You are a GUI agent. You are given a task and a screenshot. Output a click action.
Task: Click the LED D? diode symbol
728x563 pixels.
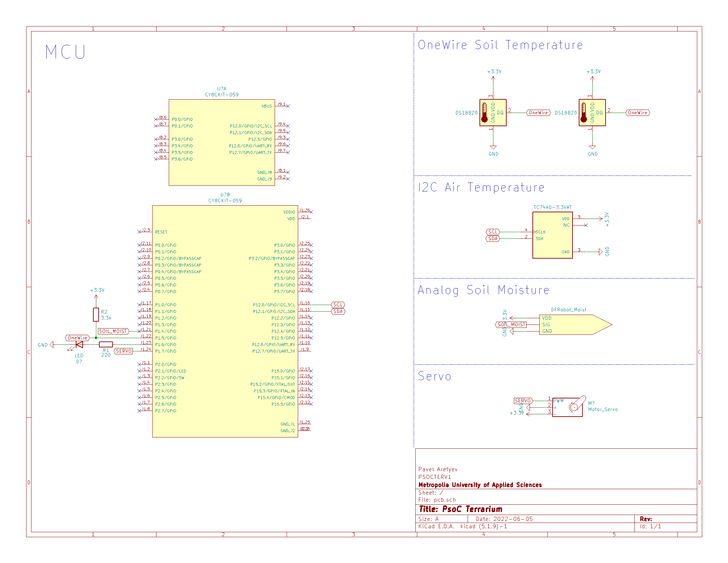[79, 344]
